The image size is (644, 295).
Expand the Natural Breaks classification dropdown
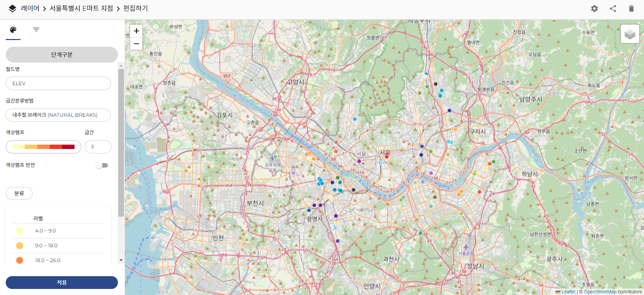pyautogui.click(x=58, y=115)
